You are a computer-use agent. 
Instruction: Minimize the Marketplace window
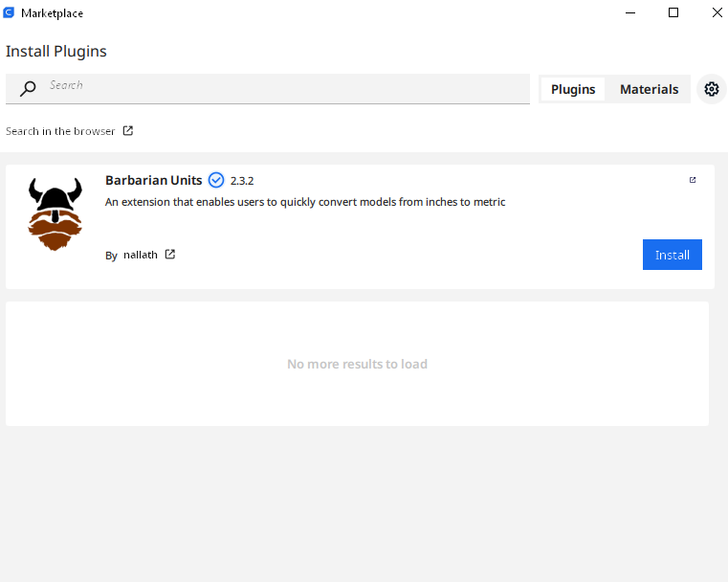click(x=630, y=12)
